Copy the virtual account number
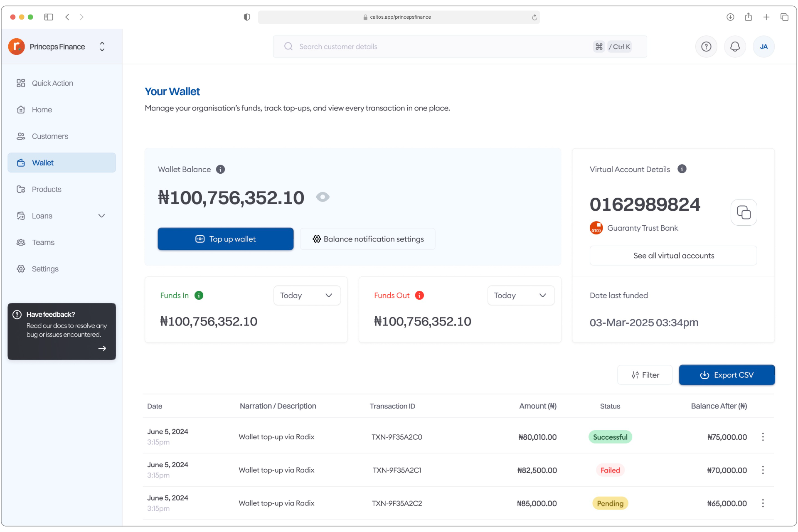This screenshot has height=532, width=798. (x=744, y=212)
